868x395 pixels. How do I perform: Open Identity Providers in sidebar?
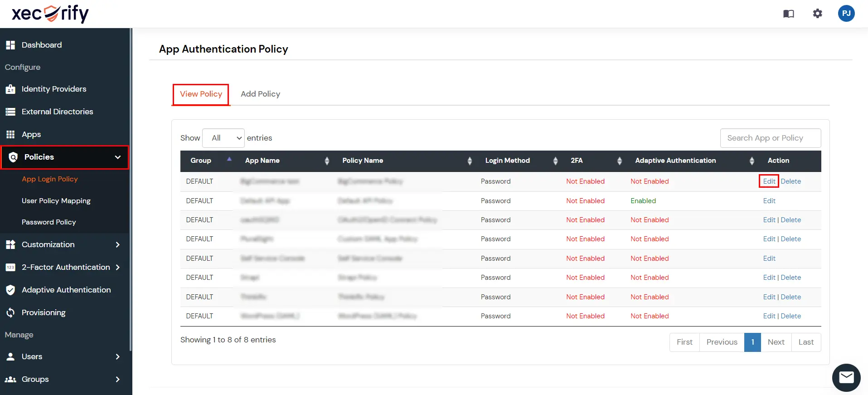pos(54,89)
